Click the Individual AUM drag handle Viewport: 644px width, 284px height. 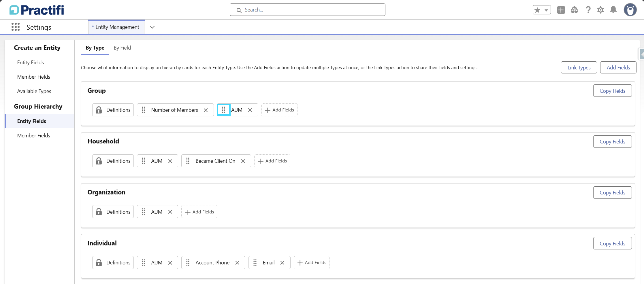click(144, 263)
